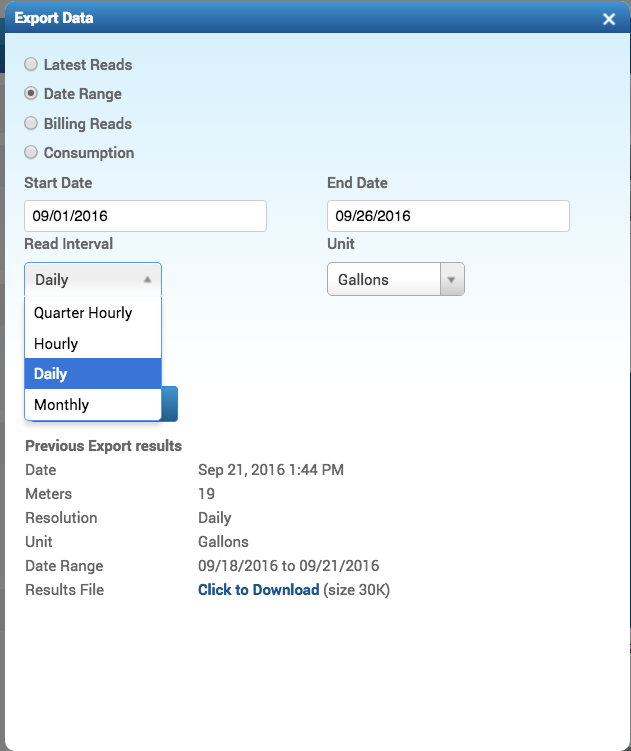Click the Click to Download link

pos(258,590)
